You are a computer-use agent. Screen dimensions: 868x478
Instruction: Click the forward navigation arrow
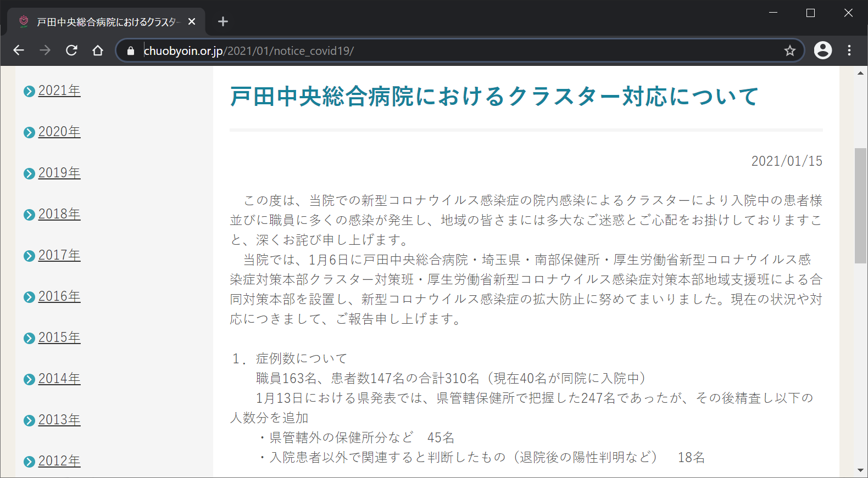click(x=45, y=50)
